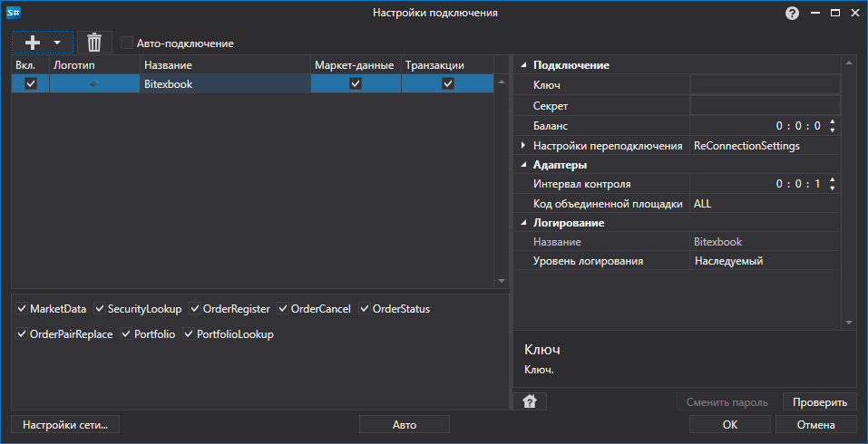The height and width of the screenshot is (444, 868).
Task: Uncheck the SecurityLookup checkbox
Action: 100,308
